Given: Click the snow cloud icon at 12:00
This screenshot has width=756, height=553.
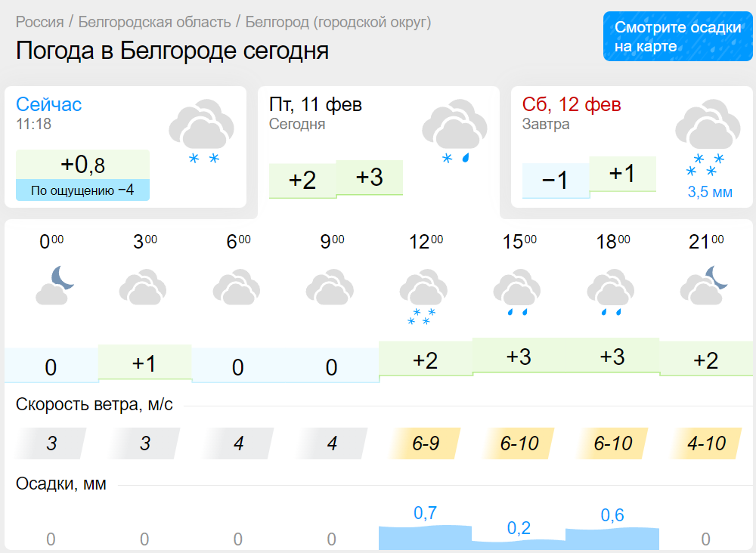Looking at the screenshot, I should (x=423, y=297).
